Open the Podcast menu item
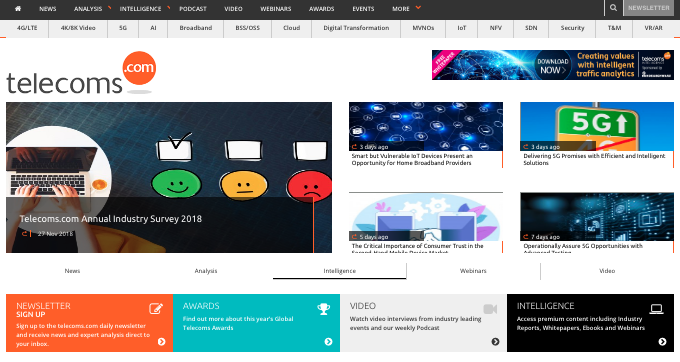 [x=193, y=9]
